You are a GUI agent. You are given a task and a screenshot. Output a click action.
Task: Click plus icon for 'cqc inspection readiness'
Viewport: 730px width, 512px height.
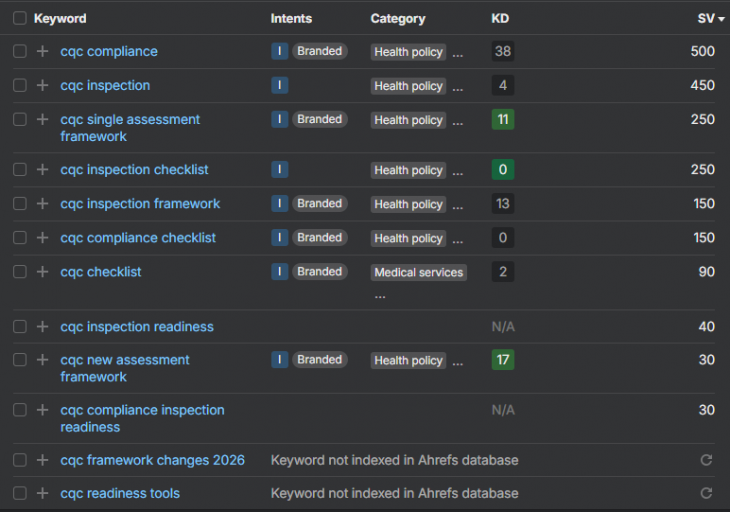pos(42,326)
